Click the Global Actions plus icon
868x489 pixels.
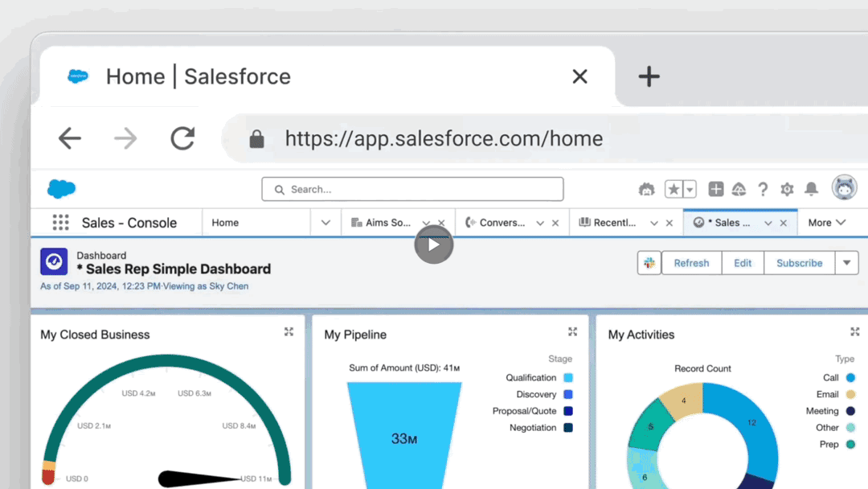pos(715,189)
